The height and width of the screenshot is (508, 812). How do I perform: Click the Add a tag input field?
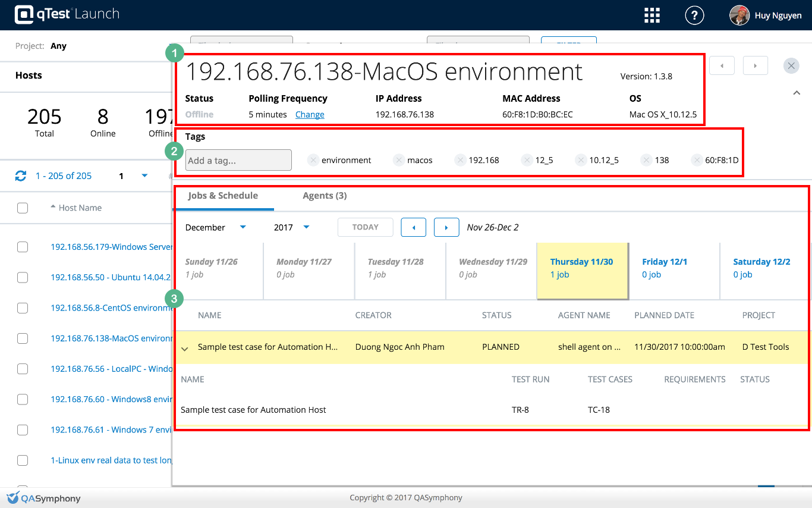(238, 160)
